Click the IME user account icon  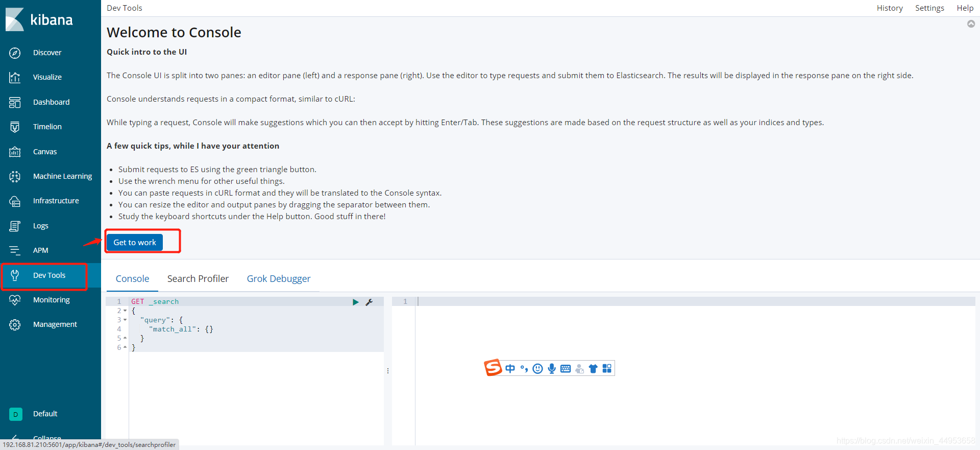coord(579,369)
